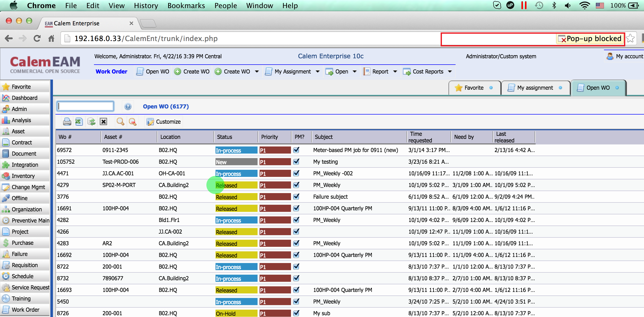Toggle the PM checkbox for WO 4282
This screenshot has height=317, width=644.
(x=296, y=220)
